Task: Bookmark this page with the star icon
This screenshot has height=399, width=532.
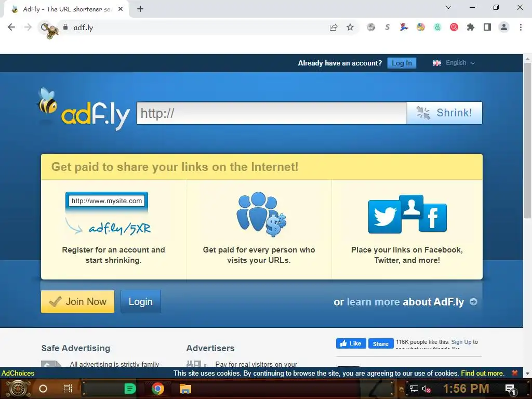Action: point(350,28)
